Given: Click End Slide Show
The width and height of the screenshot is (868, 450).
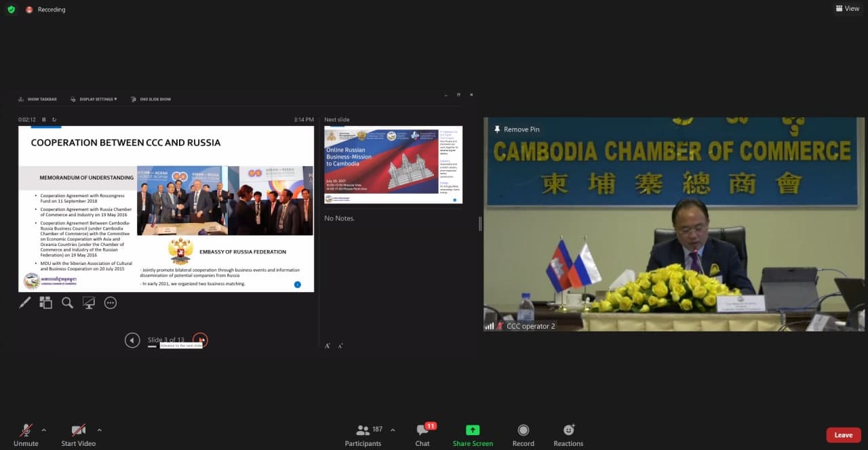Looking at the screenshot, I should tap(151, 99).
